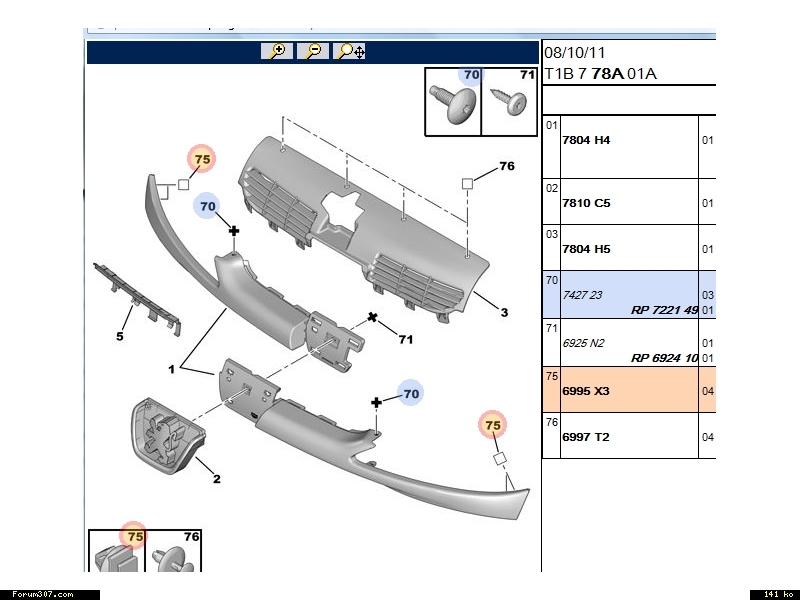Click callout number 1 trim label
The width and height of the screenshot is (800, 600).
[171, 369]
